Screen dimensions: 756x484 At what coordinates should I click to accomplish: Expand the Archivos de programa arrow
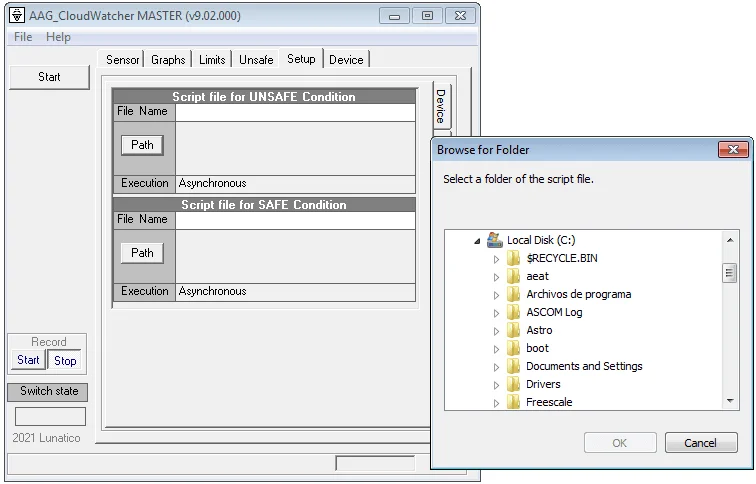[x=496, y=295]
